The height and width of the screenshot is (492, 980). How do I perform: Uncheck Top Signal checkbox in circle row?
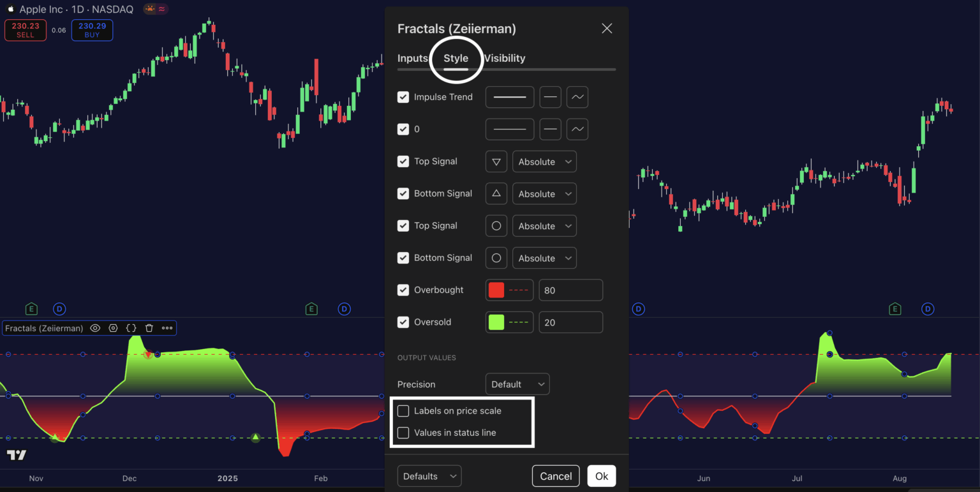pos(403,226)
